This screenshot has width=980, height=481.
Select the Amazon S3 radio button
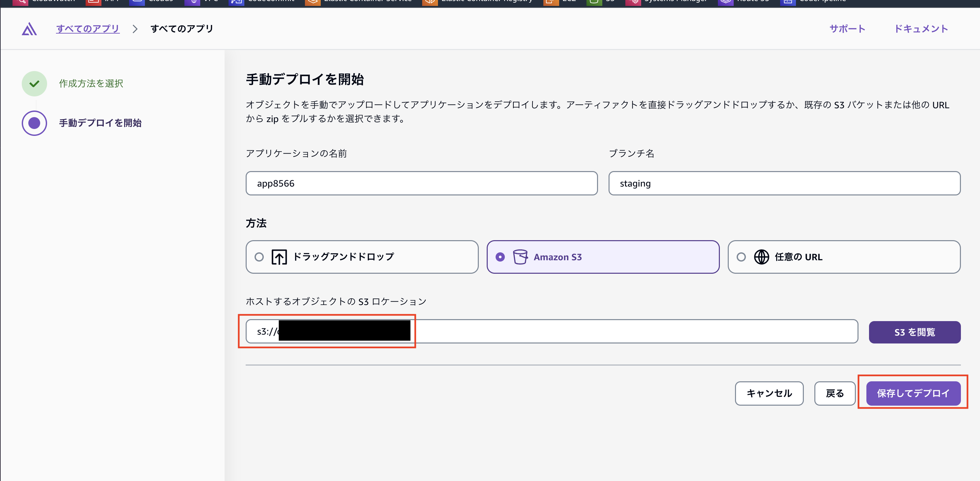click(500, 257)
